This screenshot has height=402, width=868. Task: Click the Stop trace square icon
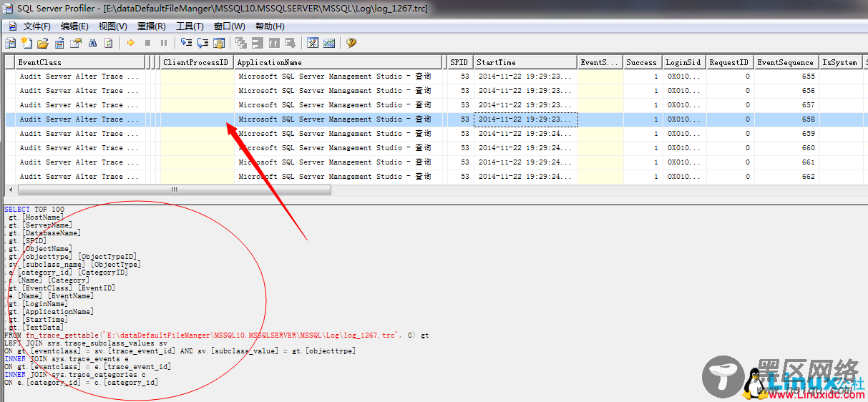pos(147,43)
